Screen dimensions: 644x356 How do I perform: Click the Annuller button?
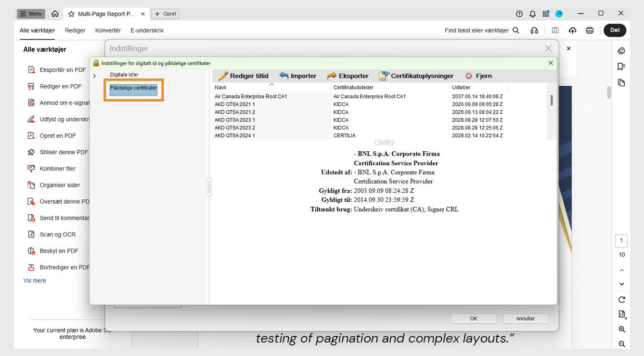pyautogui.click(x=525, y=318)
